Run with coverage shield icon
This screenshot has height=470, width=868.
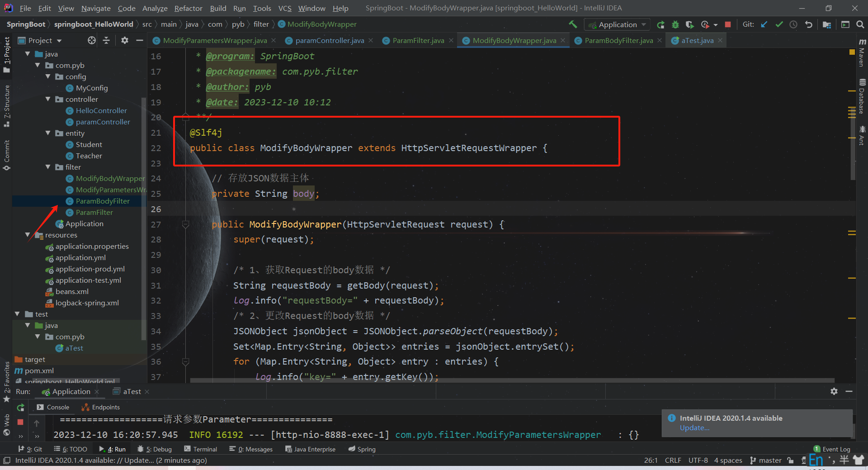[689, 24]
